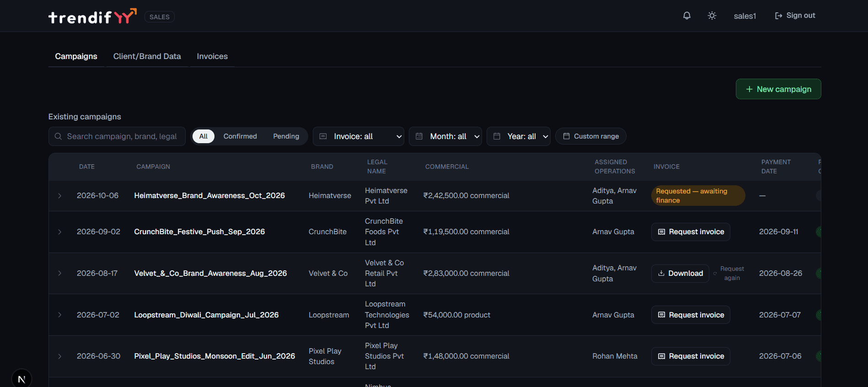Switch to the Campaigns tab

(x=76, y=56)
